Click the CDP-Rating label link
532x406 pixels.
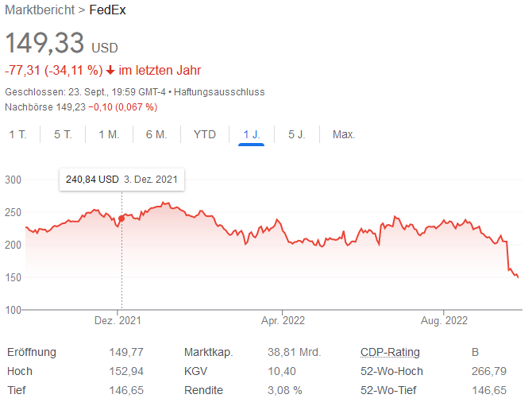coord(390,352)
